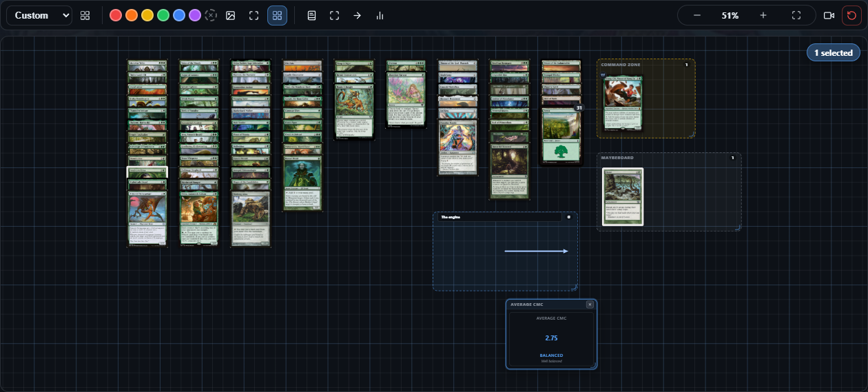Image resolution: width=868 pixels, height=392 pixels.
Task: Pick the yellow color swatch
Action: pos(147,15)
